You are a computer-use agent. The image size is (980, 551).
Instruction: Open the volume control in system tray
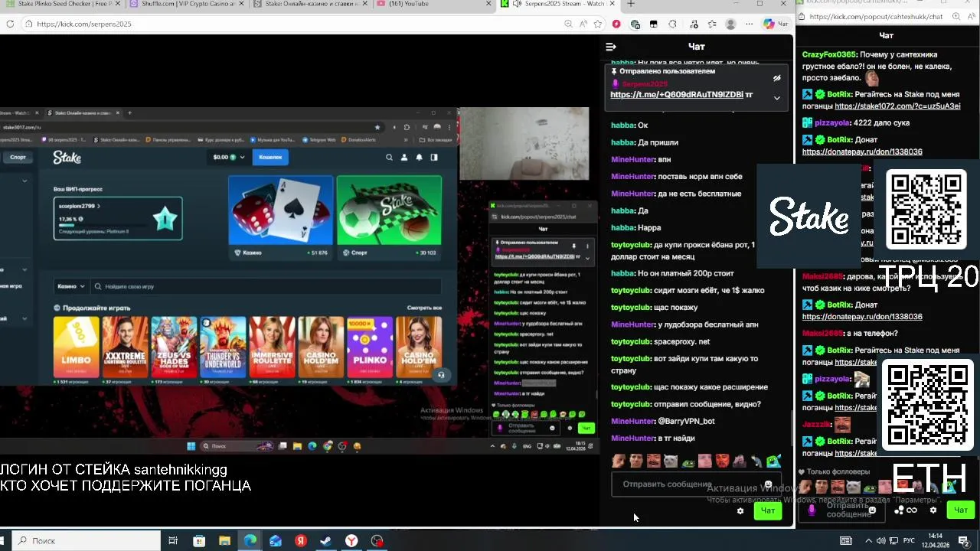coord(881,541)
